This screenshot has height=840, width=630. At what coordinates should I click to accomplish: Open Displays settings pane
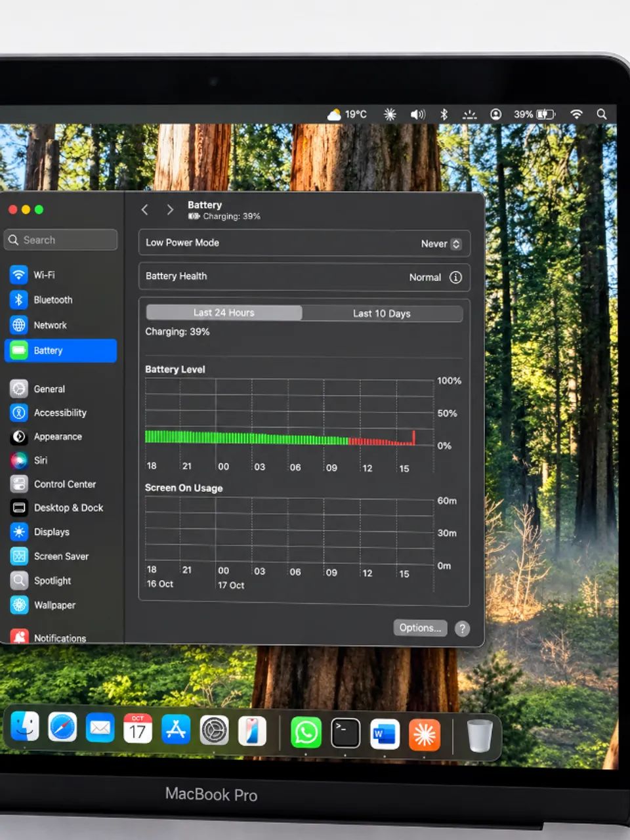(x=60, y=532)
